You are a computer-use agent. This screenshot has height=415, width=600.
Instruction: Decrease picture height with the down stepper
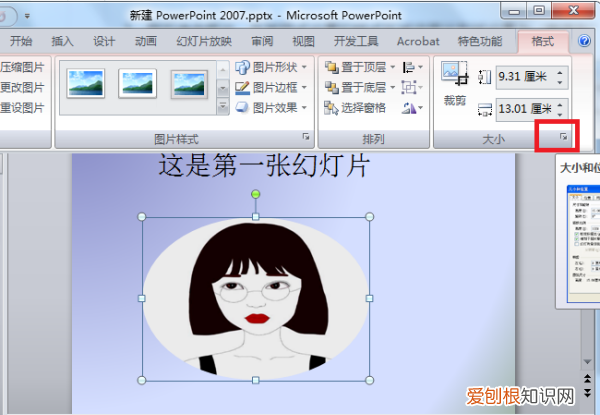point(560,82)
